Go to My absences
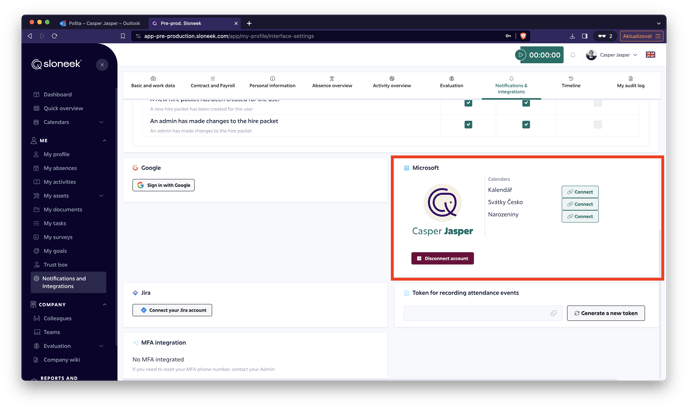The height and width of the screenshot is (409, 688). (x=60, y=168)
